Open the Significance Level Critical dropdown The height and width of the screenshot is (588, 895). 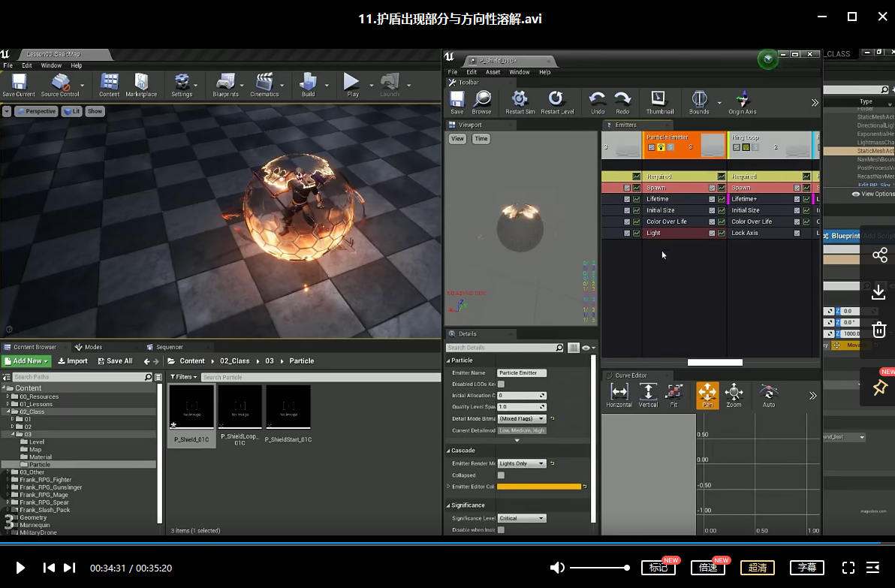(521, 518)
